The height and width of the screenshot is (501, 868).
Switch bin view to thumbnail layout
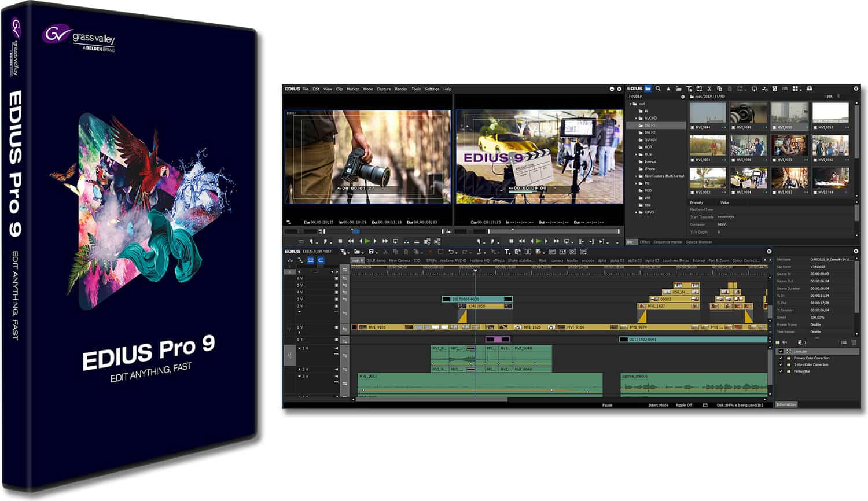(795, 89)
